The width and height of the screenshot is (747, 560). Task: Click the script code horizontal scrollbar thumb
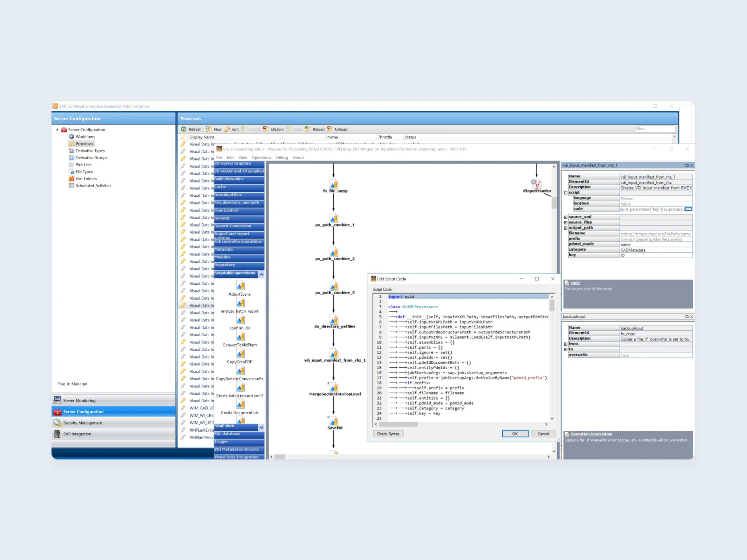point(398,424)
